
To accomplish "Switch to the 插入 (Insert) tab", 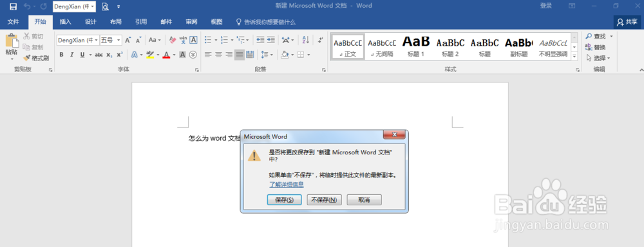I will (65, 22).
